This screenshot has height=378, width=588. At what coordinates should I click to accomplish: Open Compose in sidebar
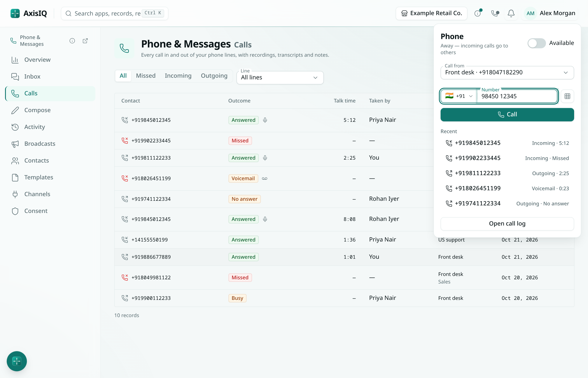tap(50, 110)
